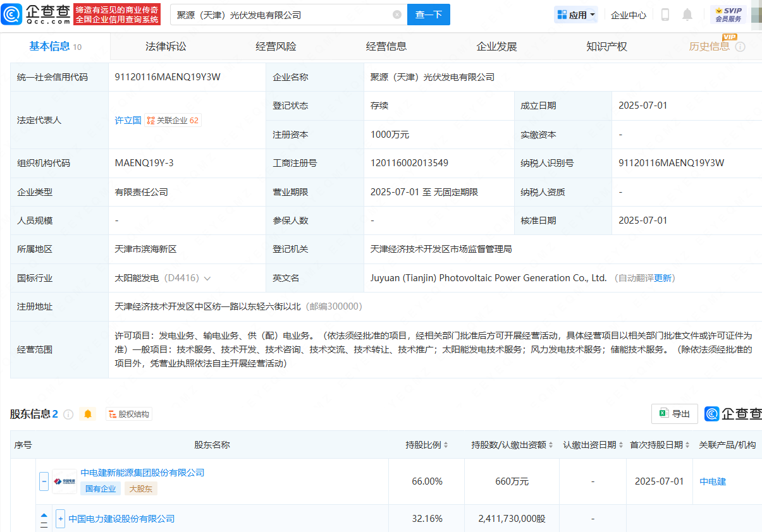Click the 66.00% shareholding cell
This screenshot has height=532, width=762.
[427, 481]
